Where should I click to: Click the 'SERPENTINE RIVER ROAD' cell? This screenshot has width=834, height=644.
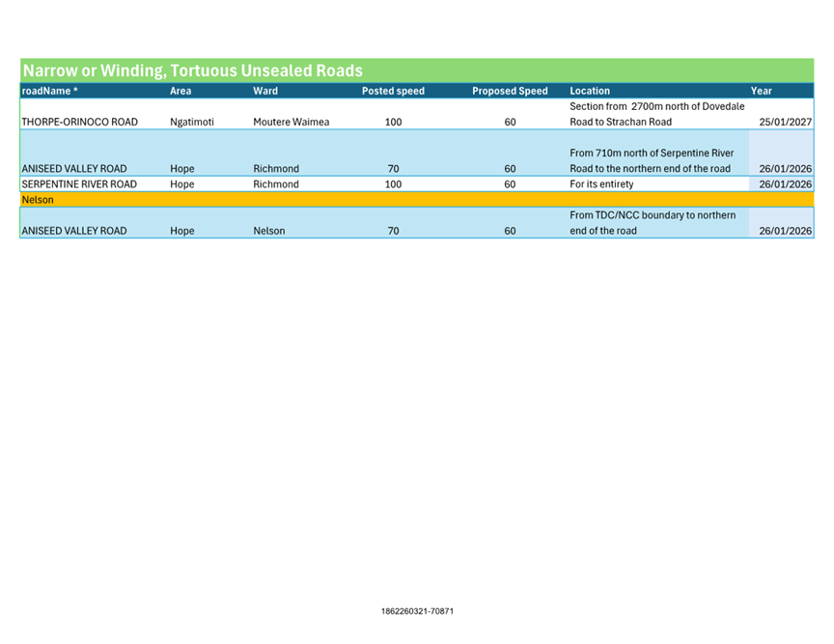pos(79,184)
